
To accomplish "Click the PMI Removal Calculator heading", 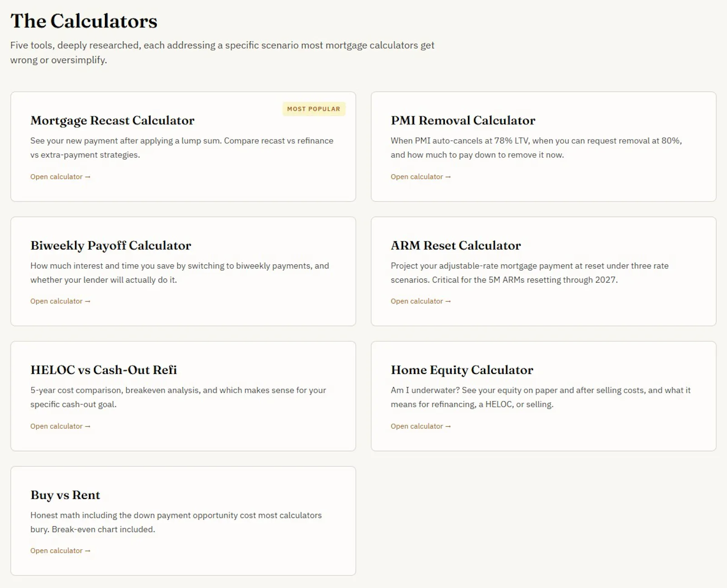I will coord(463,120).
